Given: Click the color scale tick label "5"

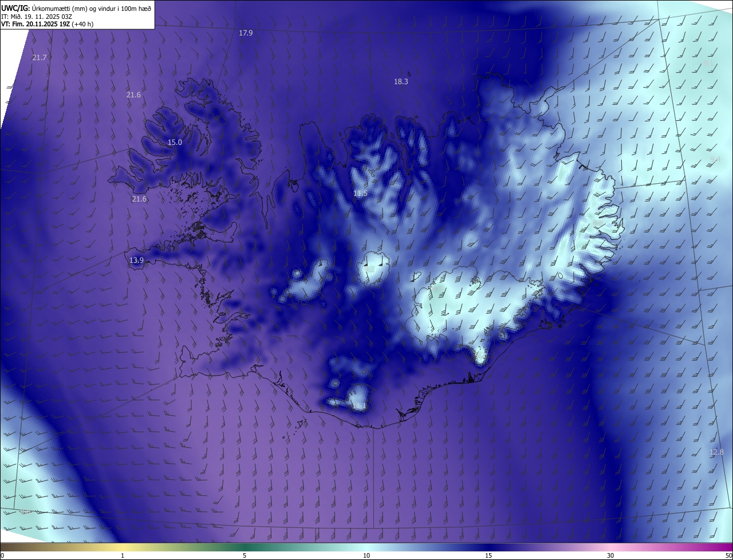Looking at the screenshot, I should [245, 555].
